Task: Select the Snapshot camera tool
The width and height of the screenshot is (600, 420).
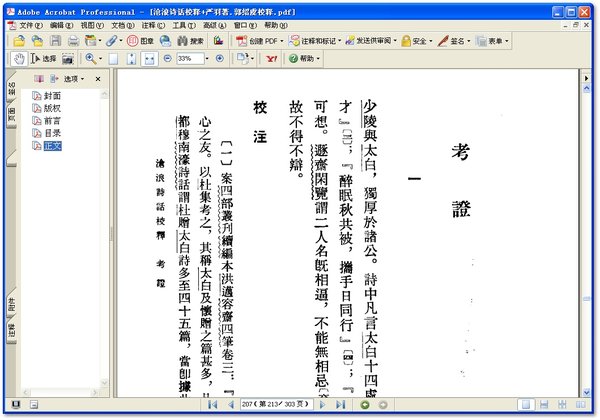Action: [68, 59]
